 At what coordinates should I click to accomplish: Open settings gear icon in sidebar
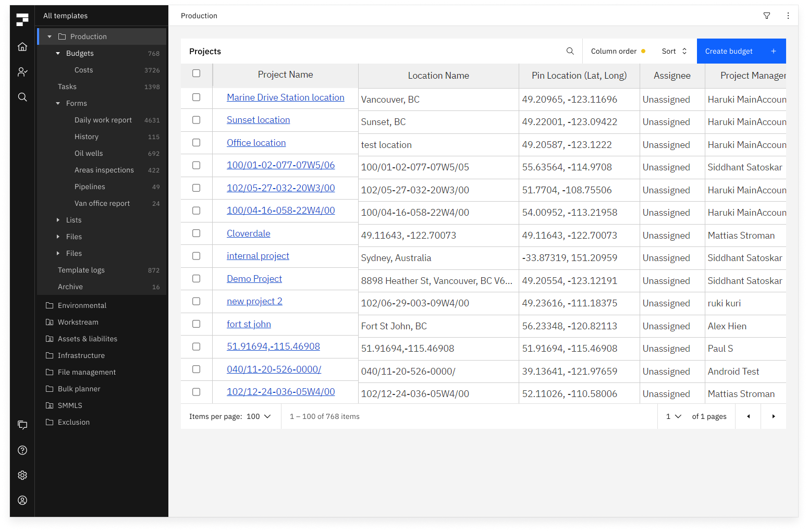22,475
